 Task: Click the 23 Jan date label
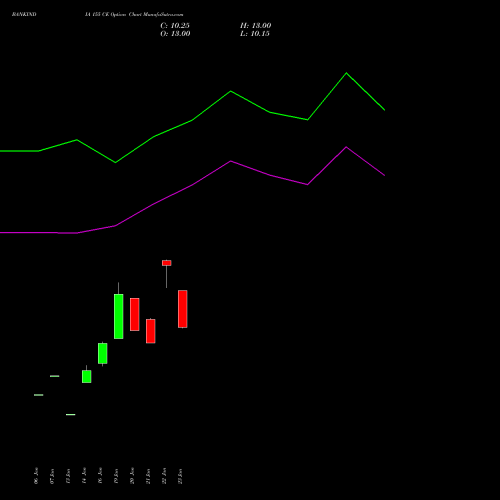180,476
